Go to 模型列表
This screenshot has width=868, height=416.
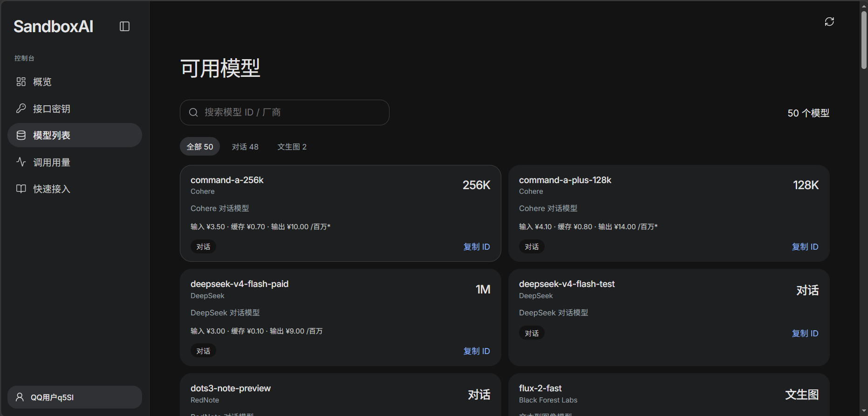[75, 135]
